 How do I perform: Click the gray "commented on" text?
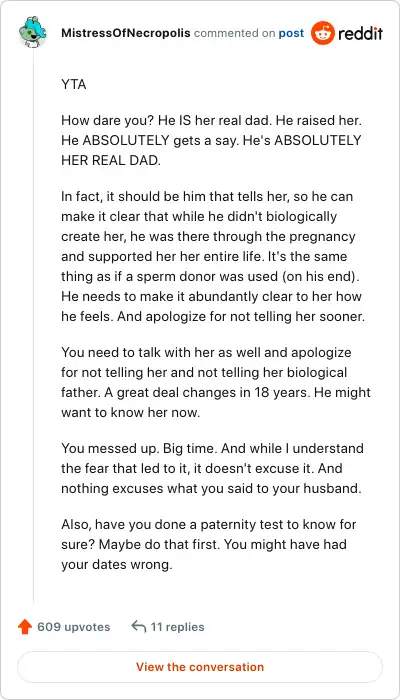234,33
